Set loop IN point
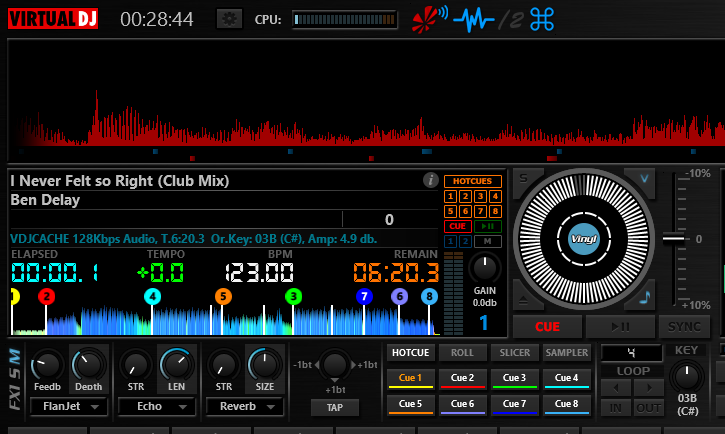725x434 pixels. click(x=615, y=408)
